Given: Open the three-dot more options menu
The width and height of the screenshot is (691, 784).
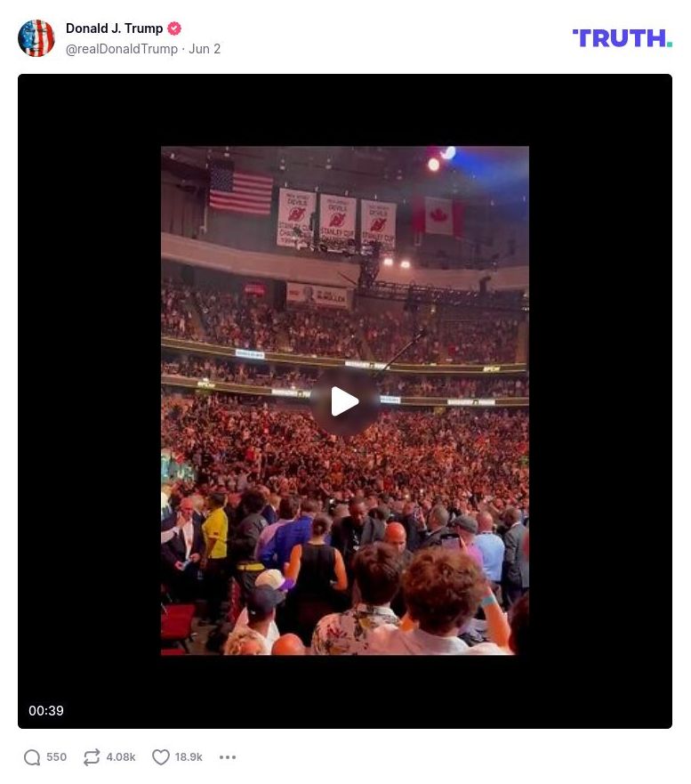Looking at the screenshot, I should [228, 757].
